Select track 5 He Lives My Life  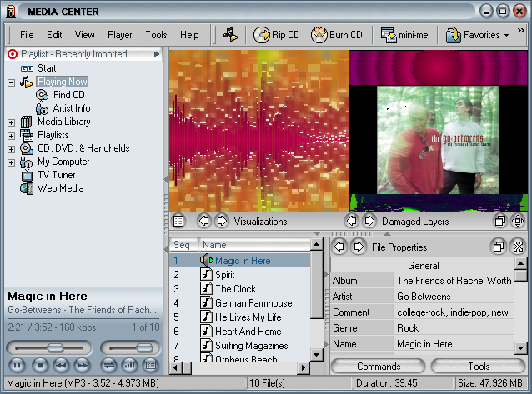[239, 317]
